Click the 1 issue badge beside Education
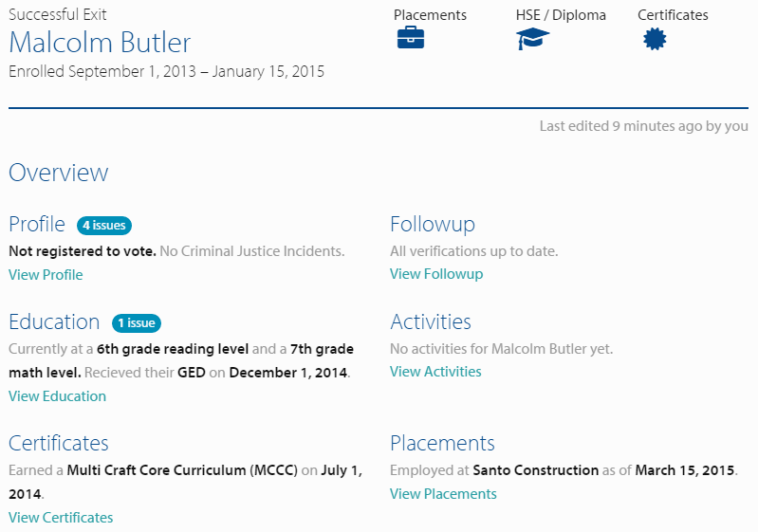This screenshot has width=758, height=532. click(137, 323)
